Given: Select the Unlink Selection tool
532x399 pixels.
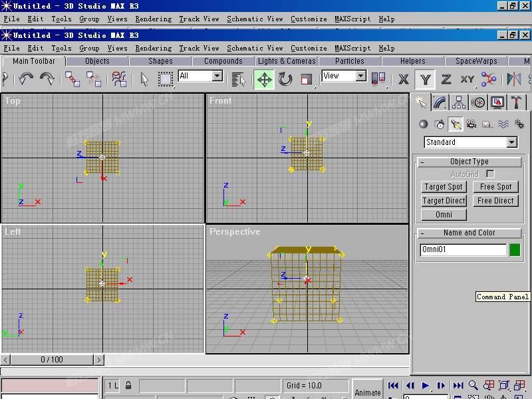Looking at the screenshot, I should coord(94,78).
